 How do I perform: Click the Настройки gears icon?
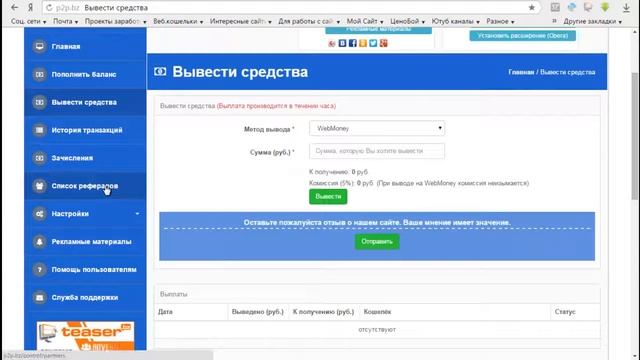point(40,214)
